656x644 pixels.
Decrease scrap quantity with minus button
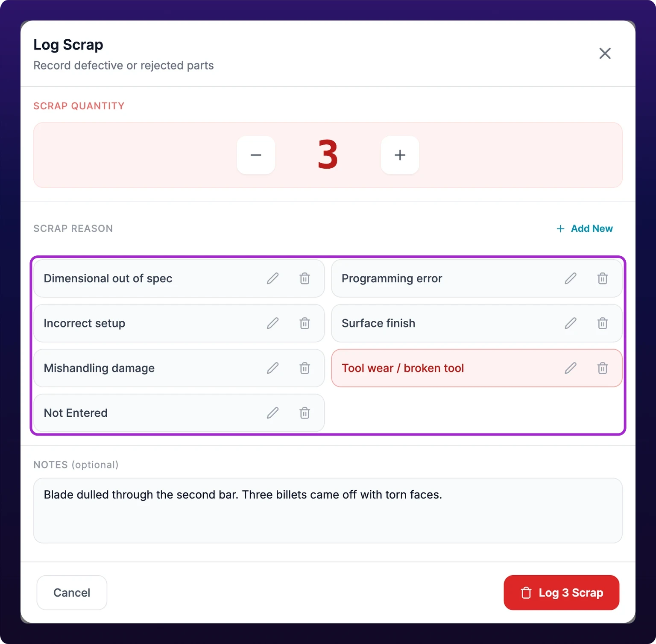point(256,155)
